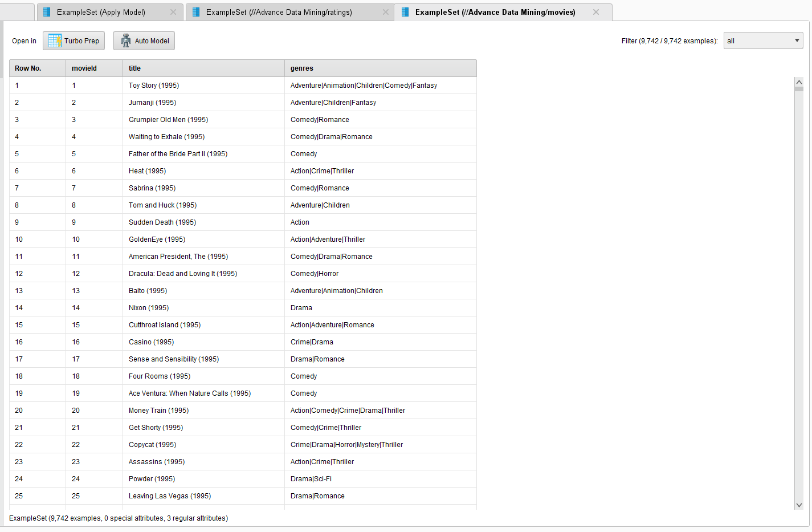Select the Toy Story (1995) title cell

[x=203, y=86]
